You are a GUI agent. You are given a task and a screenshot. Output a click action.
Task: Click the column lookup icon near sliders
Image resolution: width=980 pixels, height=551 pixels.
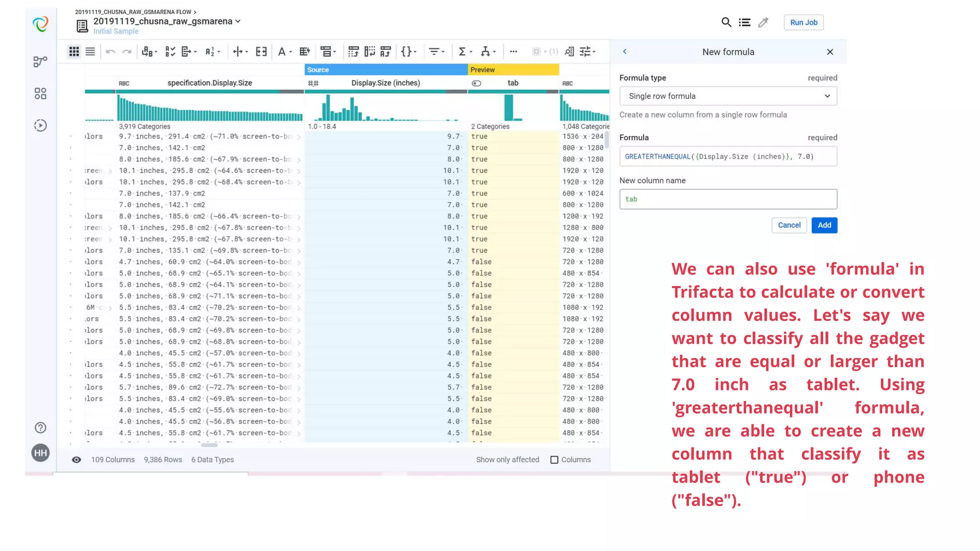pyautogui.click(x=569, y=52)
